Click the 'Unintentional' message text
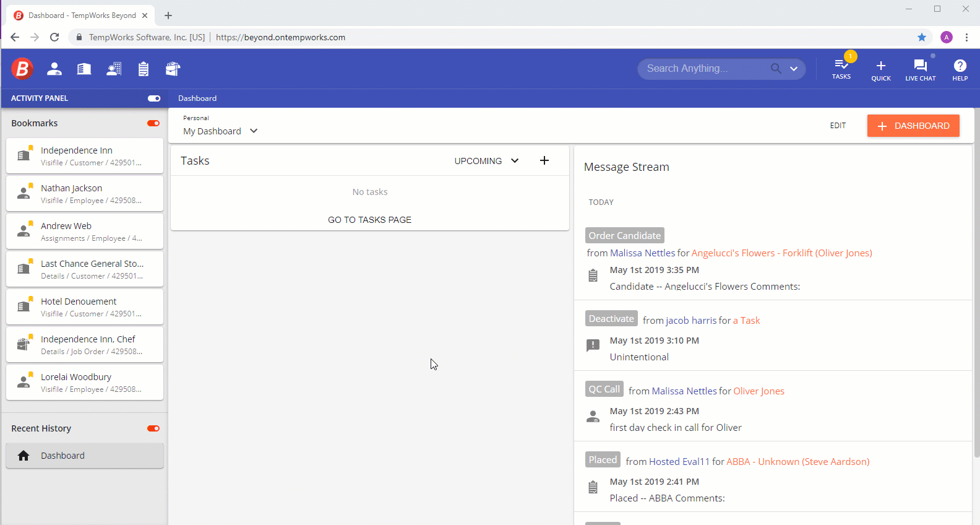 639,357
